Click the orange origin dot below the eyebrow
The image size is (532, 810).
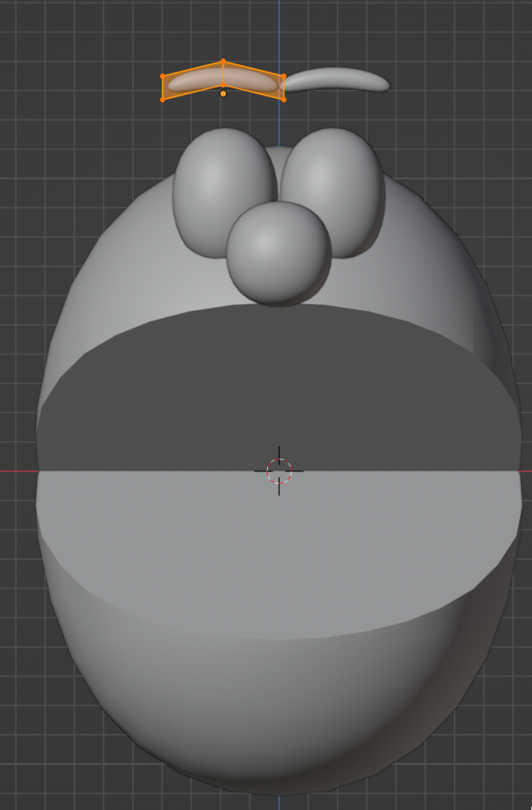pos(223,94)
